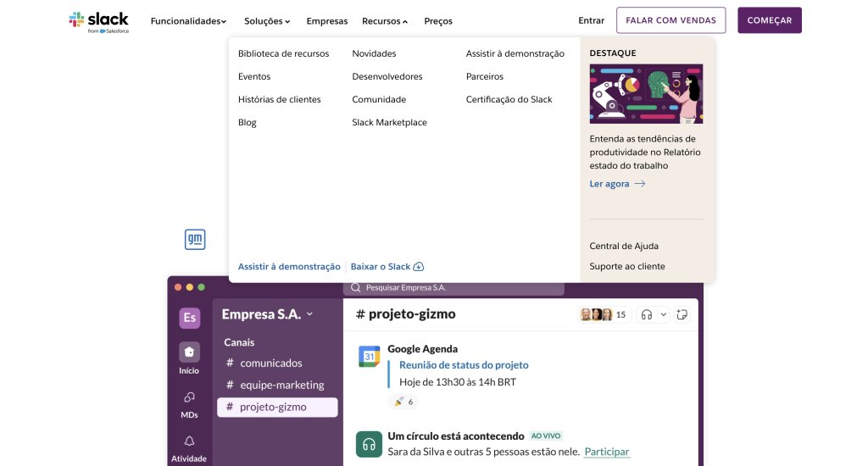Open Parceiros menu entry

point(485,76)
